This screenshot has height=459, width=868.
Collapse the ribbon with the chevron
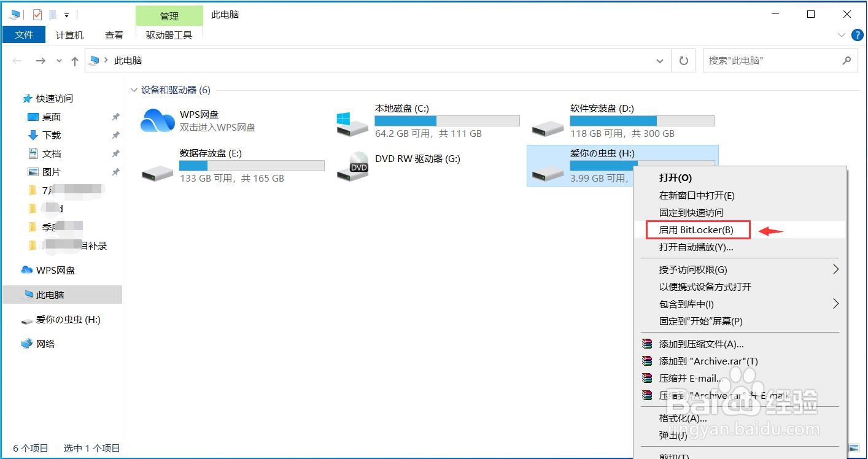coord(841,35)
